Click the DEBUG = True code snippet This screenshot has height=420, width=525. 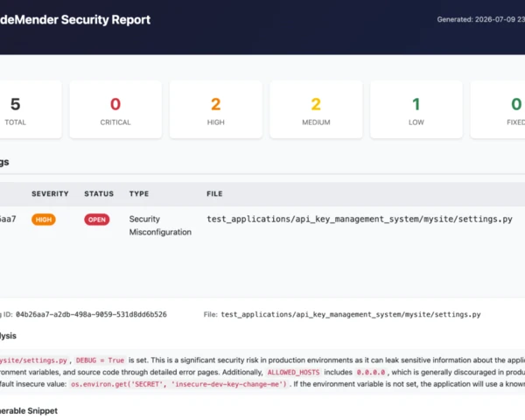tap(100, 360)
